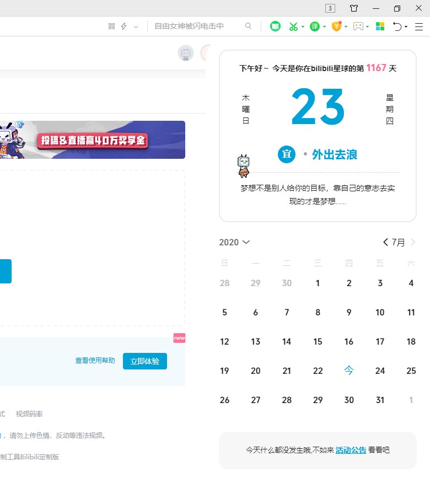Click the undo closed tab icon
This screenshot has height=504, width=430.
(x=397, y=26)
